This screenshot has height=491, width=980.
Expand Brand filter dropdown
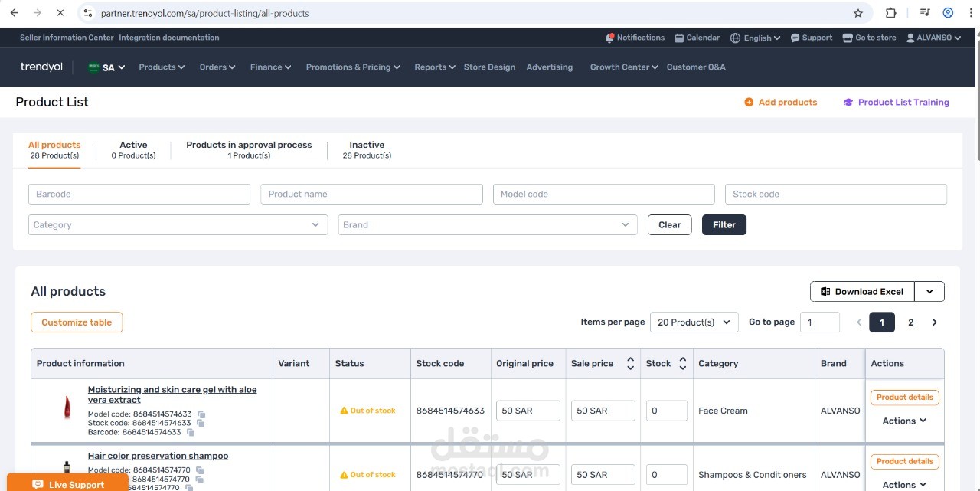coord(488,225)
